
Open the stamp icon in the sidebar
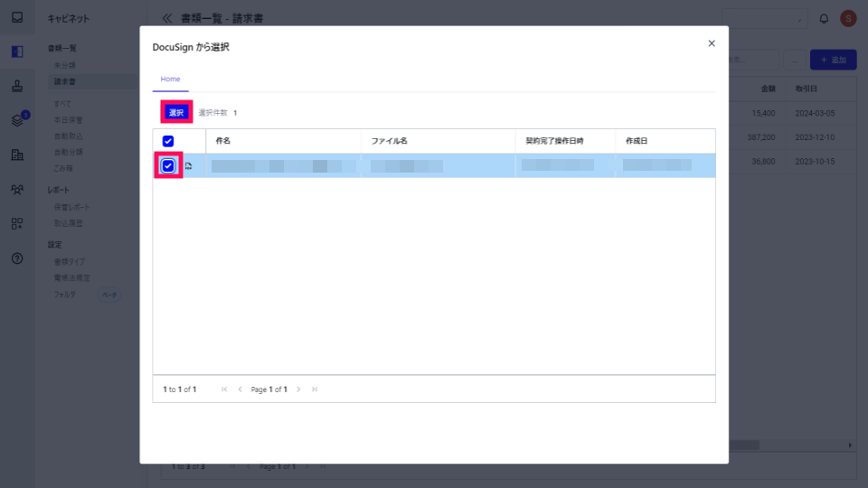[x=17, y=86]
